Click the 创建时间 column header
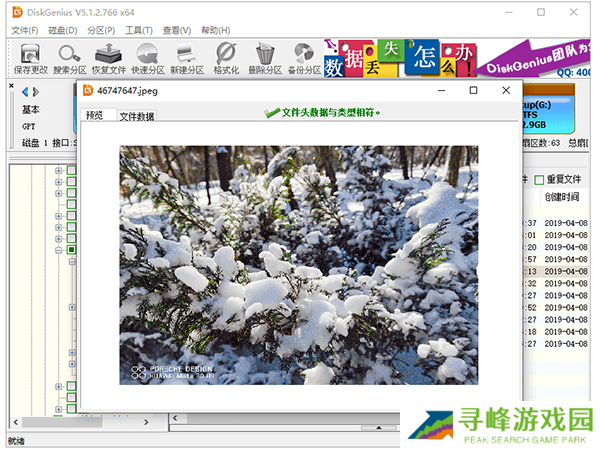 click(x=561, y=197)
